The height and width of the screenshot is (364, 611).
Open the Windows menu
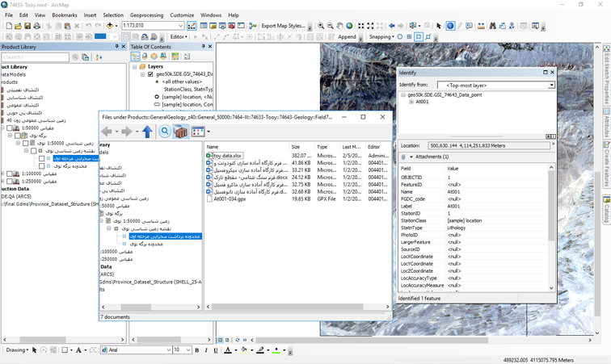211,15
